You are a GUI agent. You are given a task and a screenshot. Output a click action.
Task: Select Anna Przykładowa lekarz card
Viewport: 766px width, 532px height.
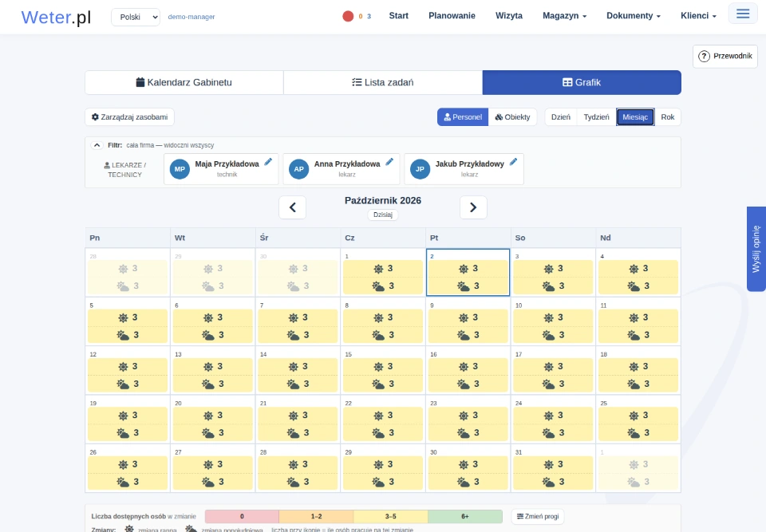coord(342,169)
